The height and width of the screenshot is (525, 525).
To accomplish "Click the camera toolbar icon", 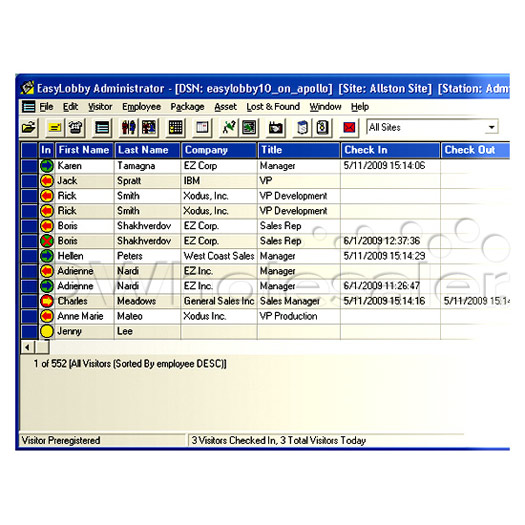I will [x=276, y=128].
